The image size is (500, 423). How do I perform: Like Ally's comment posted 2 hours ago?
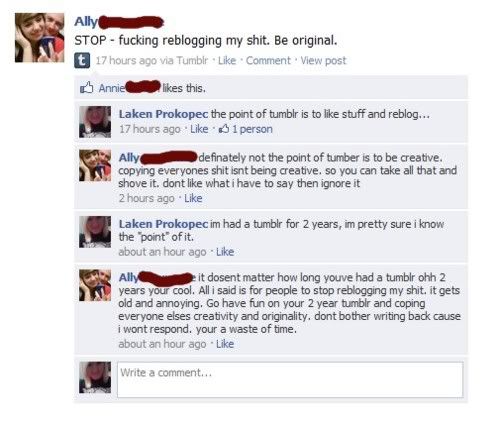click(x=193, y=198)
